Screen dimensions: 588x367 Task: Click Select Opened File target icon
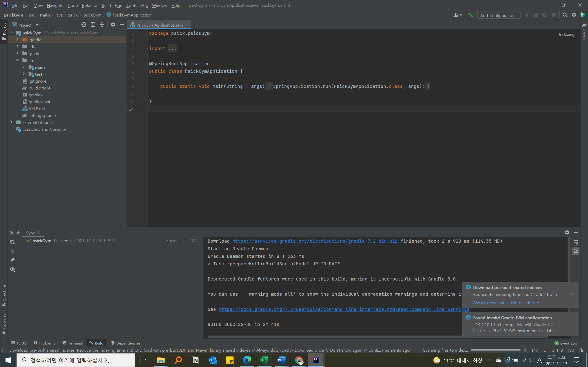tap(84, 25)
